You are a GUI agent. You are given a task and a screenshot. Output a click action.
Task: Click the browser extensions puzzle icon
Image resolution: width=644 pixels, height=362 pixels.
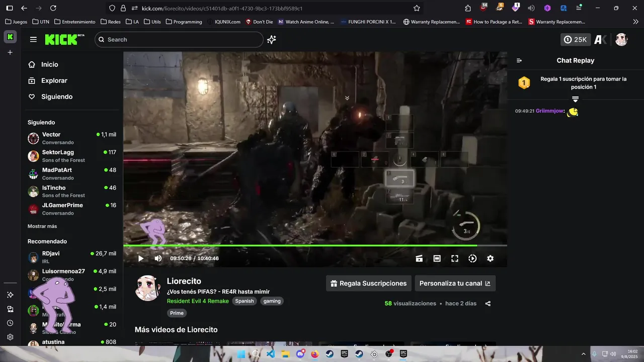pyautogui.click(x=468, y=8)
